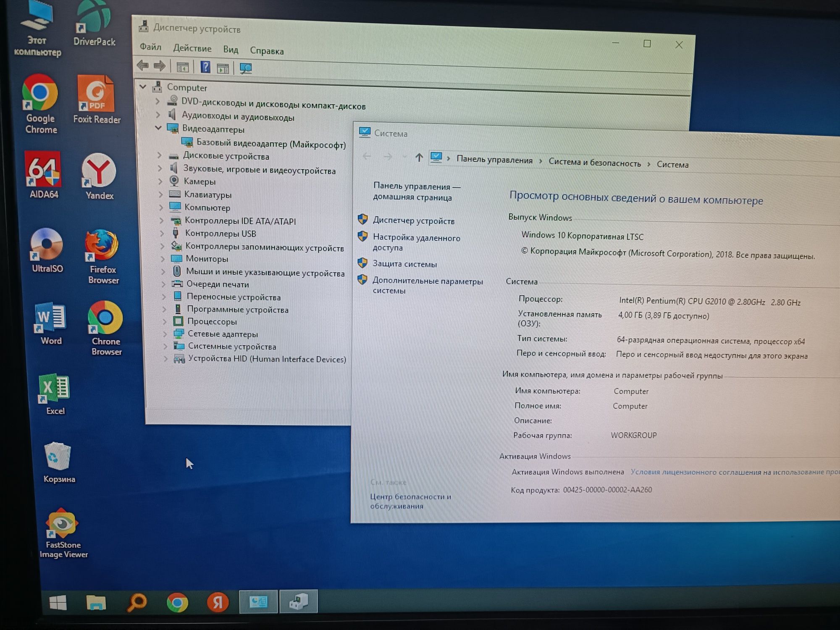Open FastStone Image Viewer shortcut

pyautogui.click(x=63, y=534)
